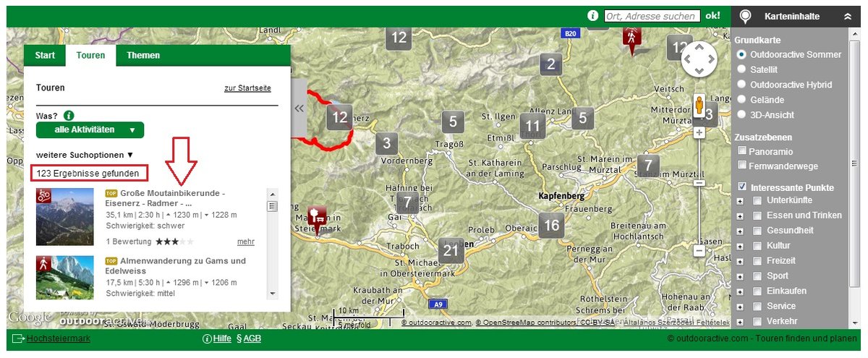Collapse Karteninhalte panel with double chevron
This screenshot has height=358, width=868.
click(847, 16)
